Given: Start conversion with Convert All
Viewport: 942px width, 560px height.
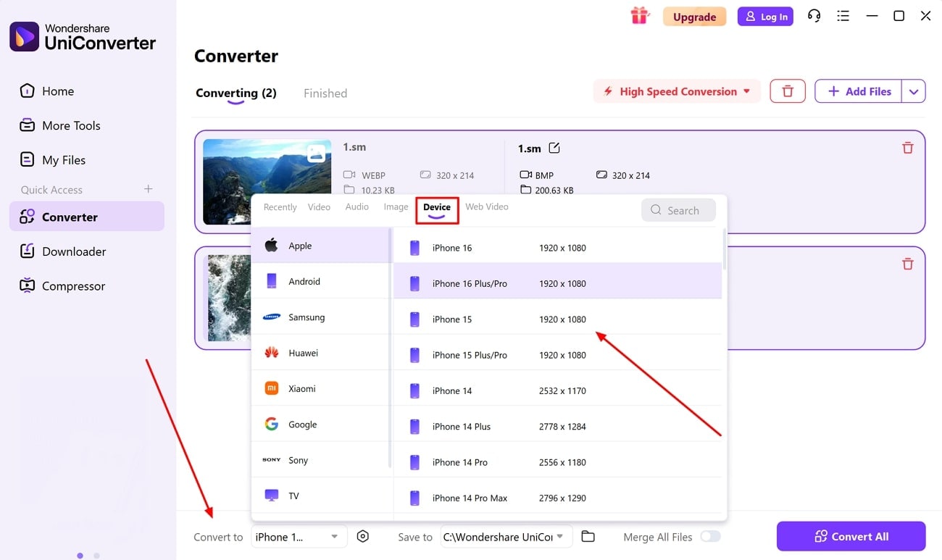Looking at the screenshot, I should (851, 536).
